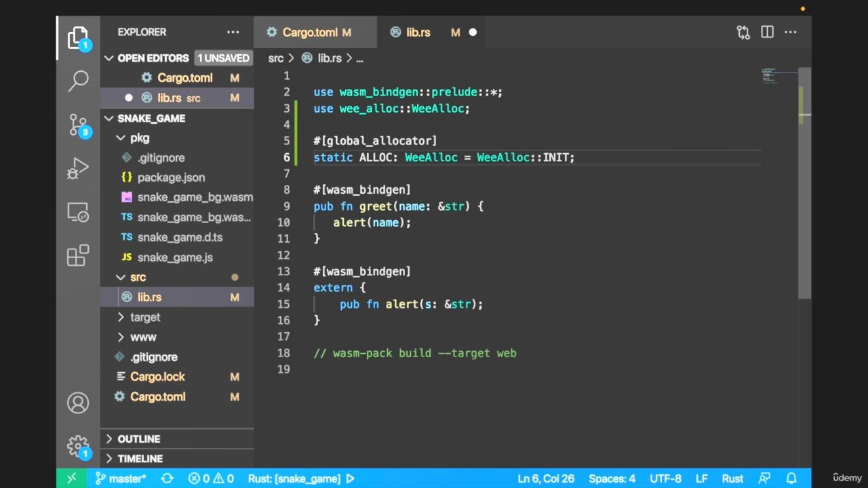Click the split editor right icon
The width and height of the screenshot is (868, 488).
click(767, 32)
